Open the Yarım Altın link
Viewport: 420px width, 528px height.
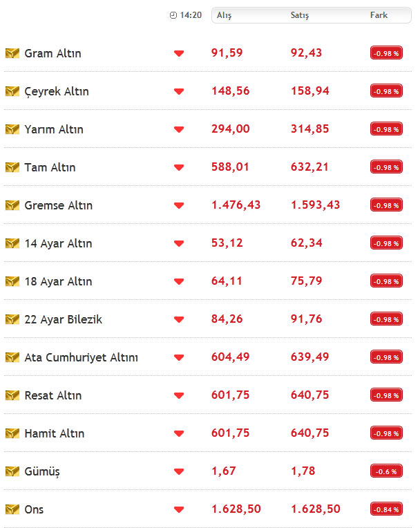[54, 129]
